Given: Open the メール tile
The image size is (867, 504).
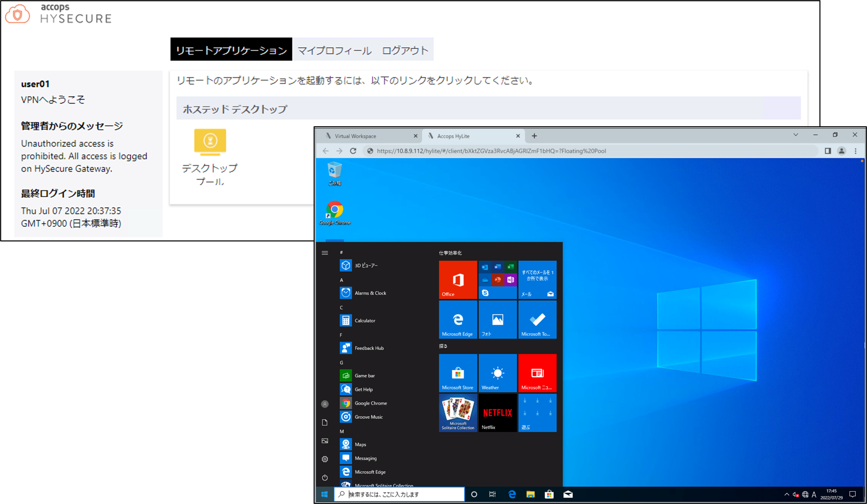Looking at the screenshot, I should click(538, 280).
